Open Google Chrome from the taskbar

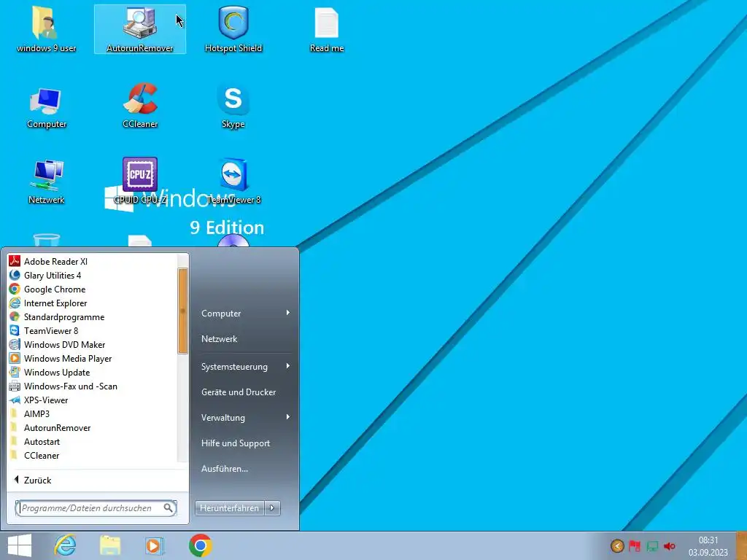[x=201, y=545]
